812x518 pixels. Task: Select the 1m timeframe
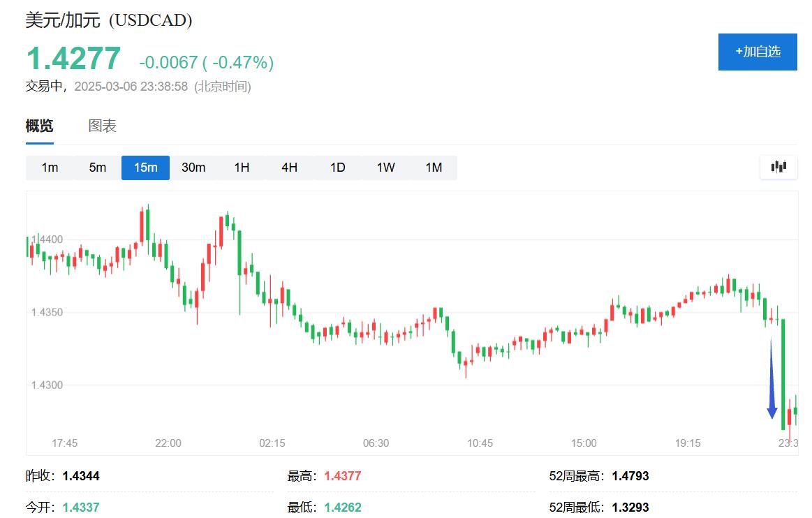[x=50, y=168]
